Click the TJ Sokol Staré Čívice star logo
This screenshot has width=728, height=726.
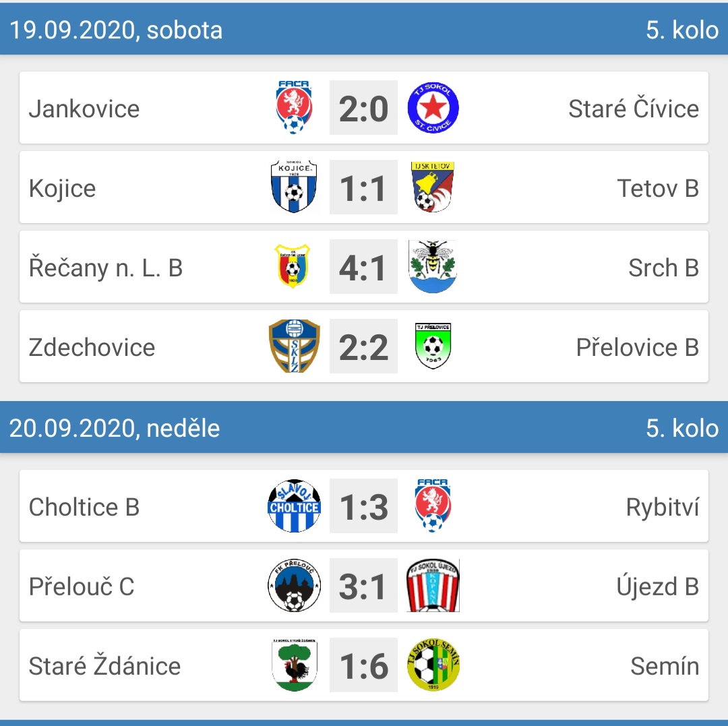coord(433,108)
